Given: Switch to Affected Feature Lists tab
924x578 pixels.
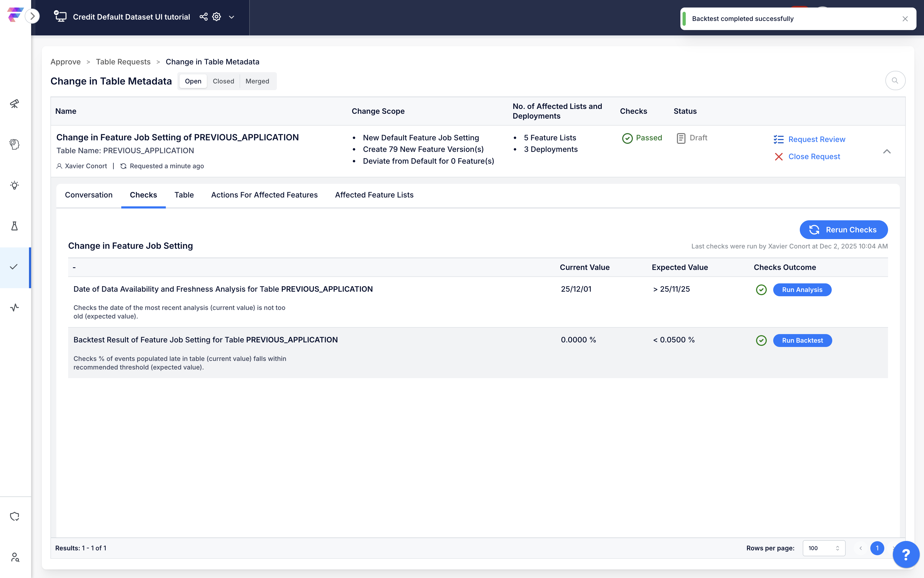Looking at the screenshot, I should tap(374, 195).
